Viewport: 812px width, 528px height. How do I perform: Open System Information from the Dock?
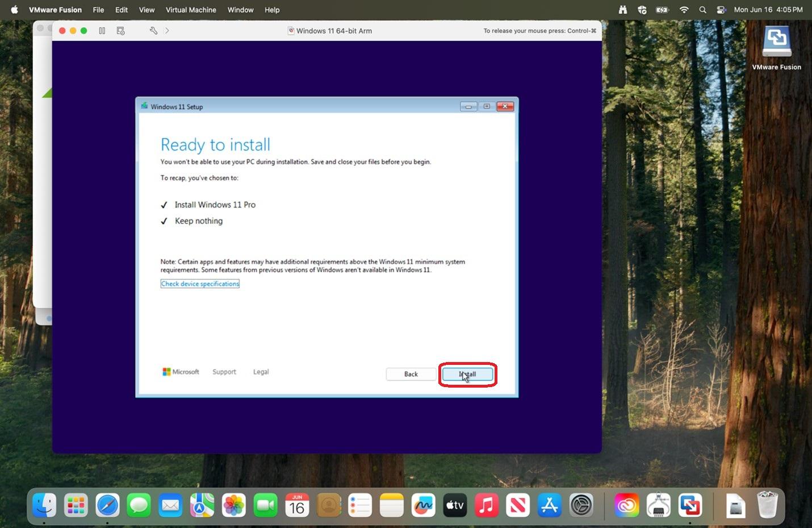659,505
